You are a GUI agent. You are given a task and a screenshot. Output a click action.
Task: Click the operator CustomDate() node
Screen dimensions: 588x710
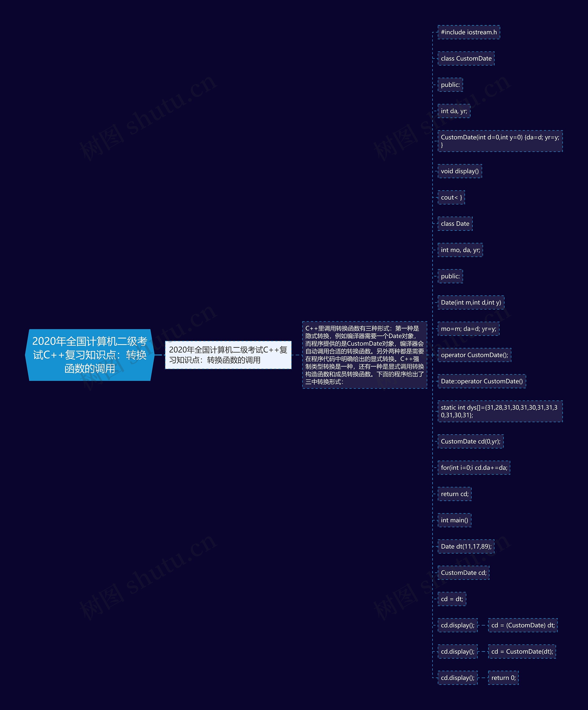475,354
